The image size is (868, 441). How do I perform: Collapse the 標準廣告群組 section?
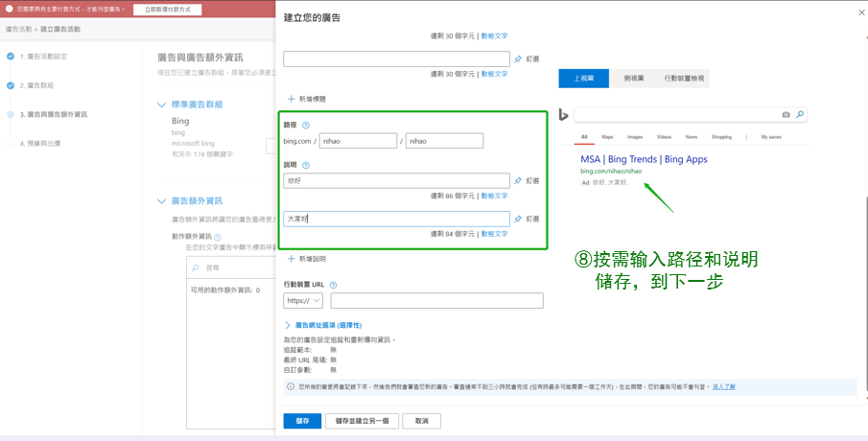tap(162, 104)
